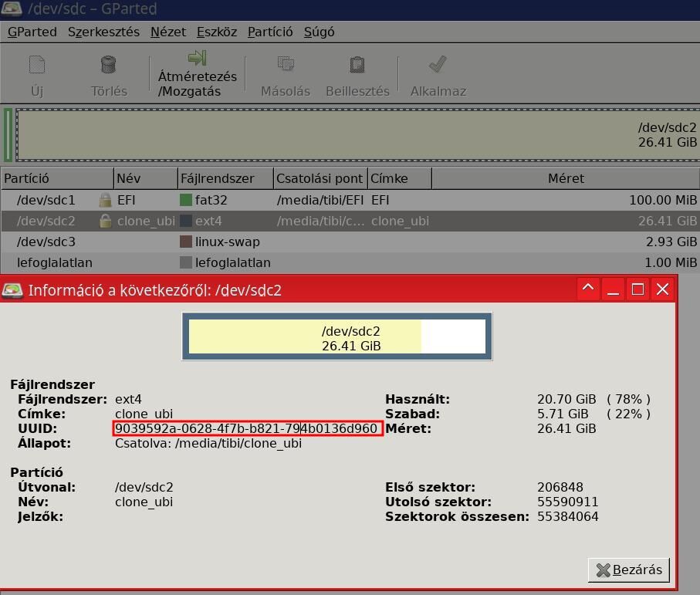The height and width of the screenshot is (595, 700).
Task: Click the lock icon on /dev/sdc1 row
Action: [x=106, y=200]
